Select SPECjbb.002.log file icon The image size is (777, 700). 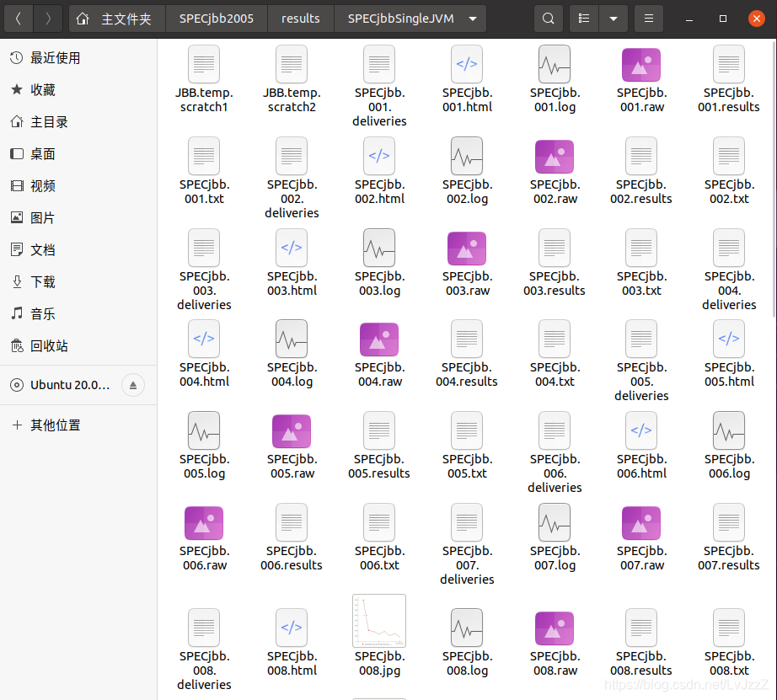pos(467,156)
